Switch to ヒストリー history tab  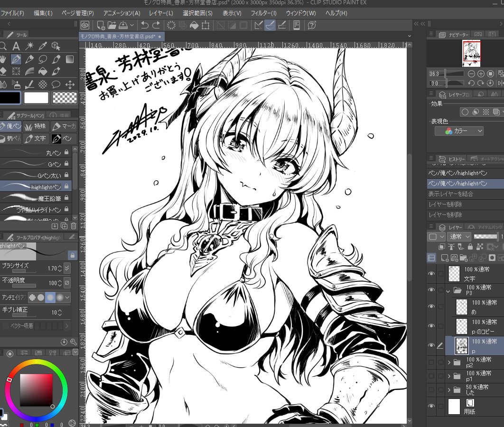452,159
